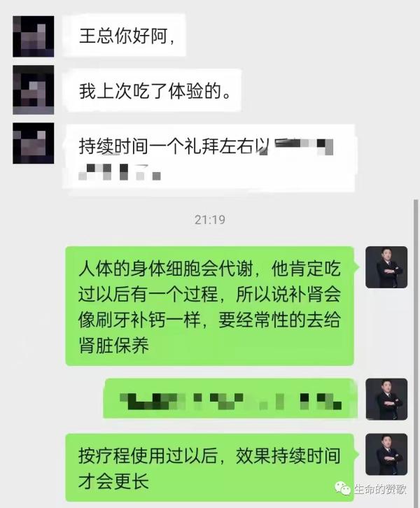Tap the "持续时间一个礼拜左右" text line
Screen dimensions: 420x508
(x=174, y=146)
